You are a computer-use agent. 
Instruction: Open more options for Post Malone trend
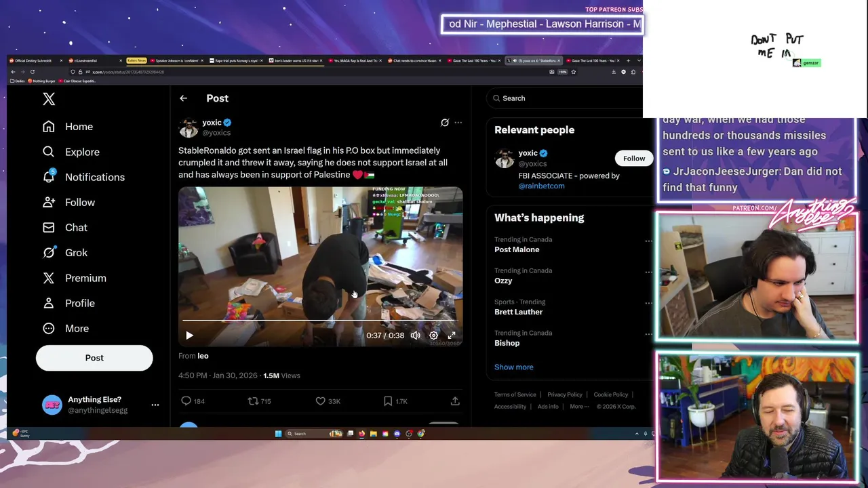pos(648,241)
